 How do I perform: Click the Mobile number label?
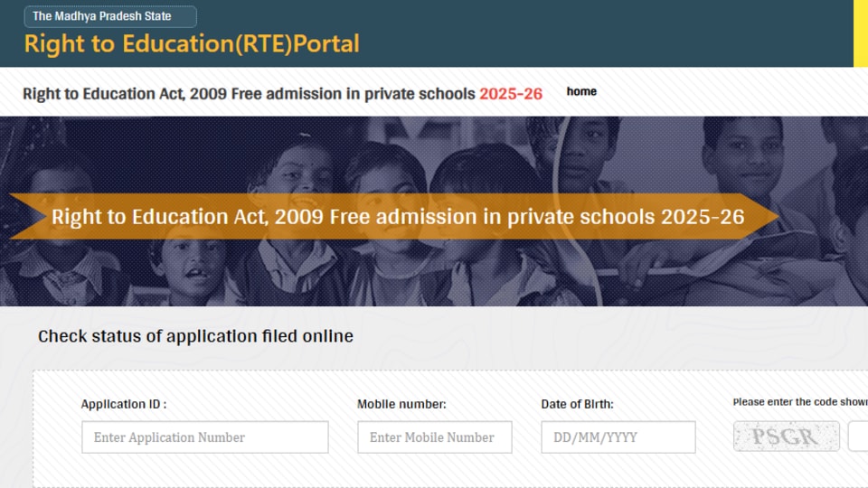[x=401, y=404]
